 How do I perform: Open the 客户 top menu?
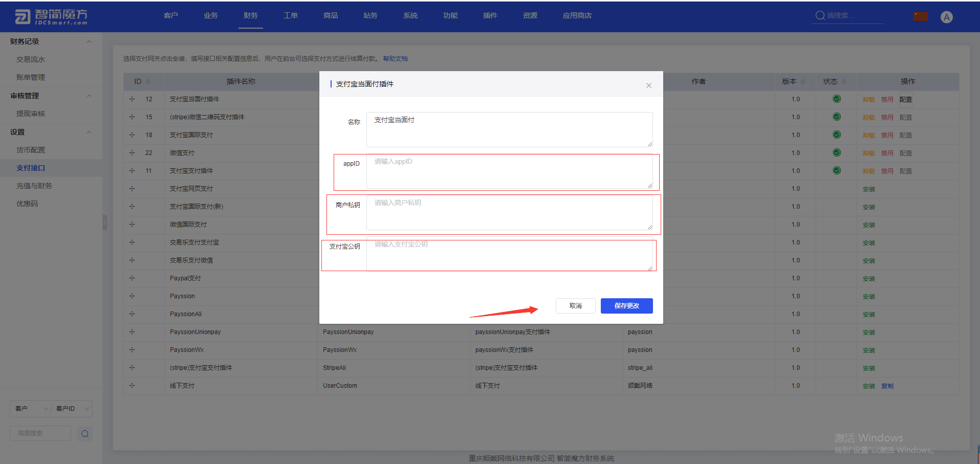171,15
